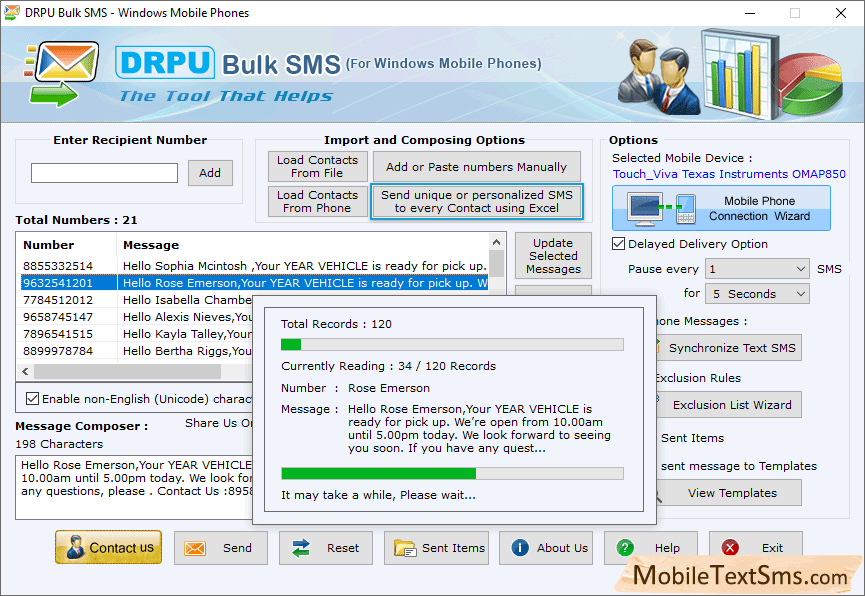Minimize the DRPU Bulk SMS window
Viewport: 865px width, 596px height.
pyautogui.click(x=750, y=13)
